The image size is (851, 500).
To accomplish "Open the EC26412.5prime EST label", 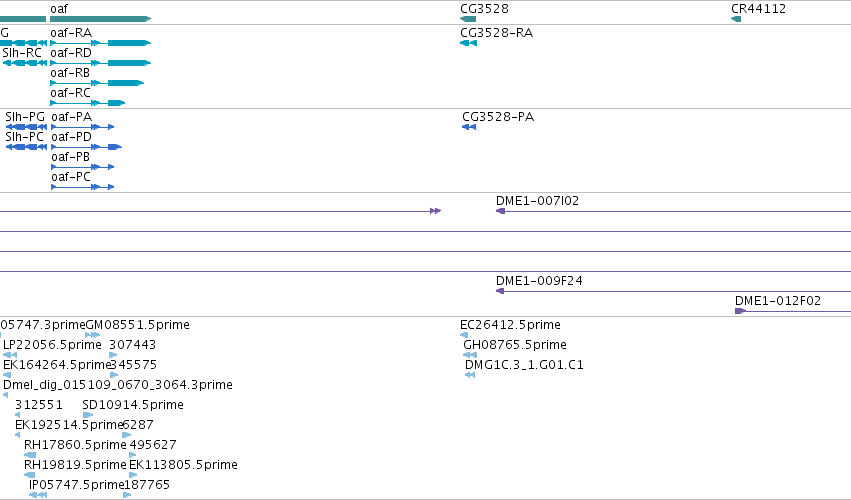I will tap(510, 325).
